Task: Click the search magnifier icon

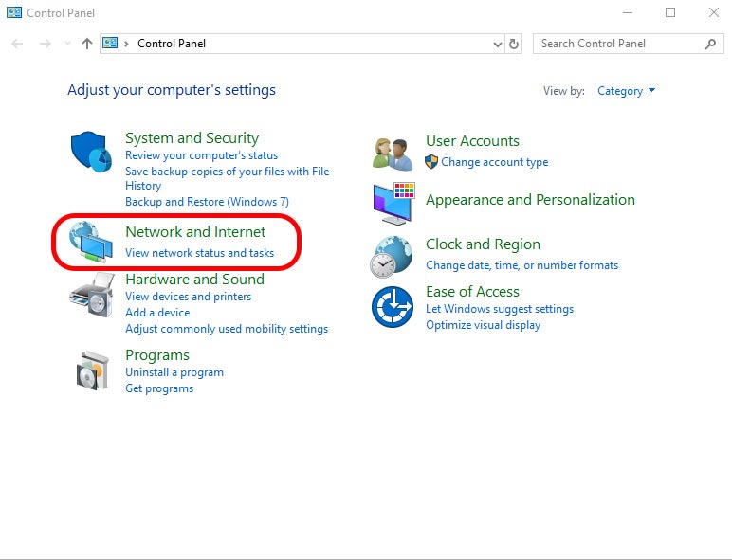Action: [x=710, y=44]
